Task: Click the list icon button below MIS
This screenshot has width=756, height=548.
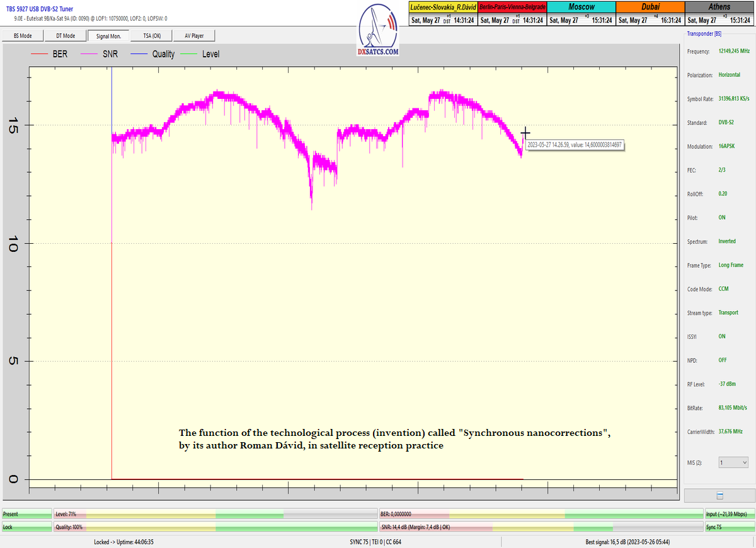Action: [x=719, y=496]
